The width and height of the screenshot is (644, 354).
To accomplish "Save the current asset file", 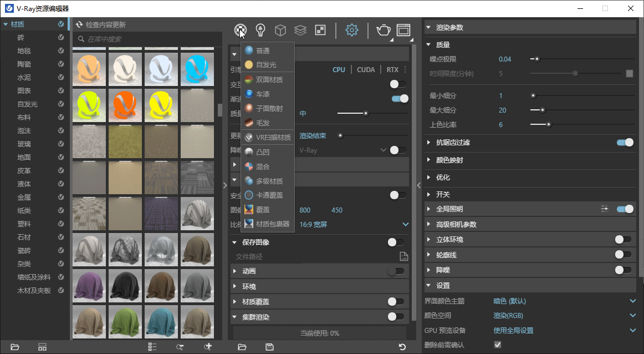I will (x=269, y=346).
